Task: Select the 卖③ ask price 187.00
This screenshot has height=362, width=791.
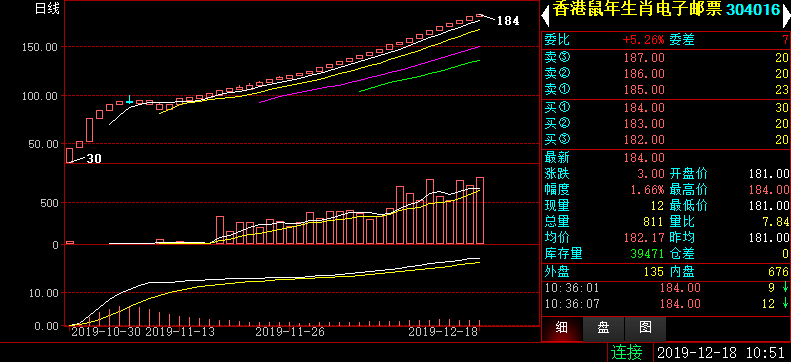Action: pyautogui.click(x=644, y=58)
